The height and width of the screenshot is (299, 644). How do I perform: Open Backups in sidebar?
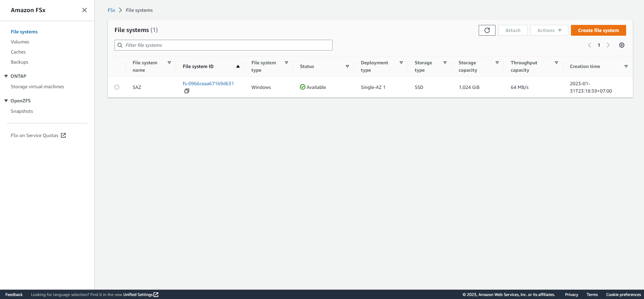pyautogui.click(x=20, y=62)
